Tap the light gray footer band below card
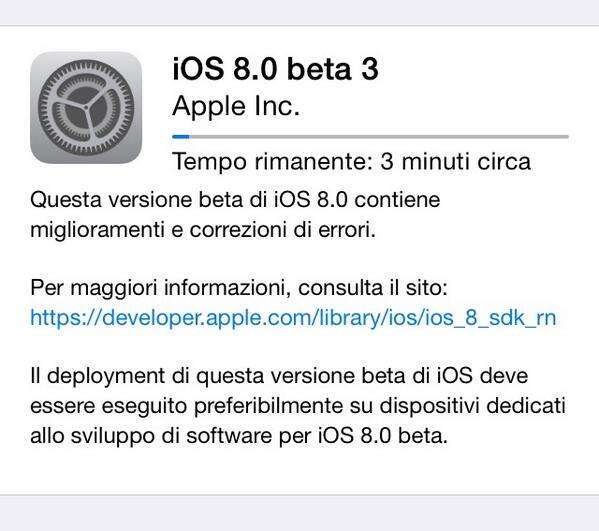 click(x=300, y=513)
